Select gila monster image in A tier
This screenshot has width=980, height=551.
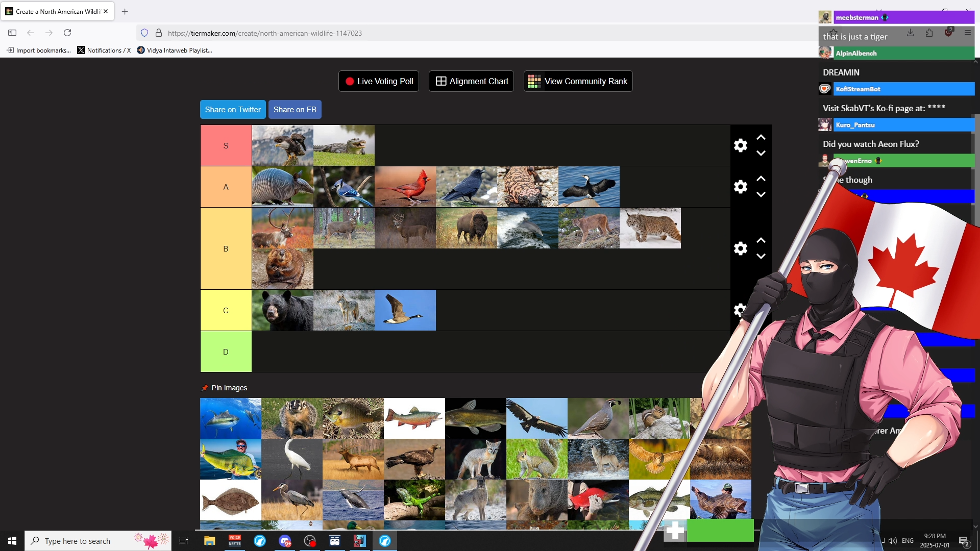pyautogui.click(x=528, y=187)
